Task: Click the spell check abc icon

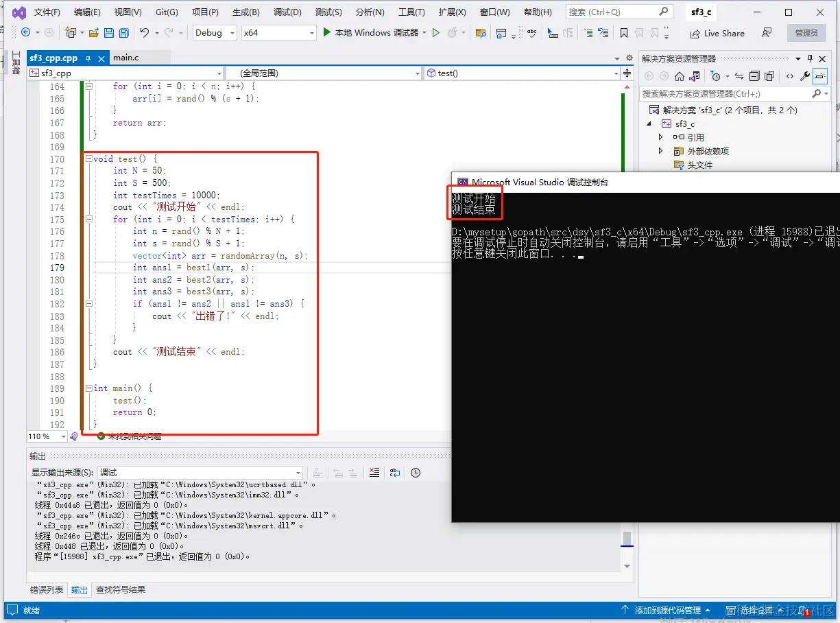Action: click(x=532, y=32)
